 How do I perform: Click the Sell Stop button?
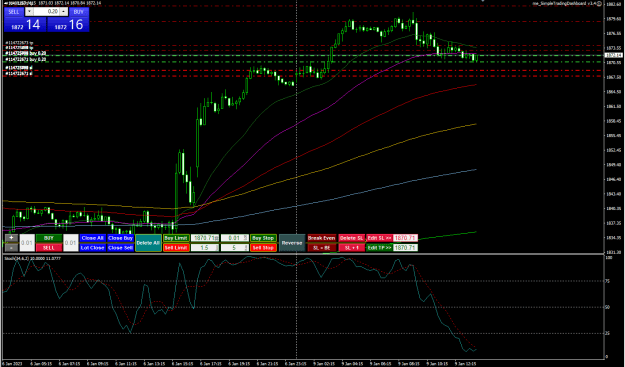263,247
